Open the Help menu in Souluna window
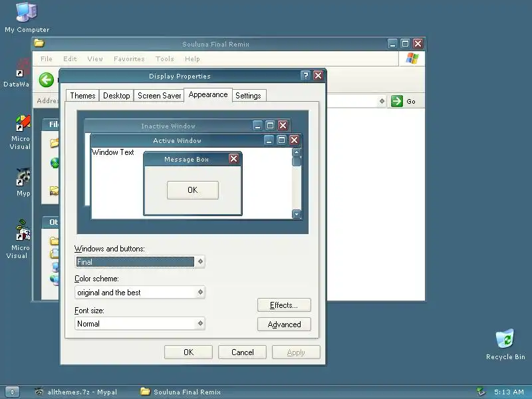 (x=192, y=59)
